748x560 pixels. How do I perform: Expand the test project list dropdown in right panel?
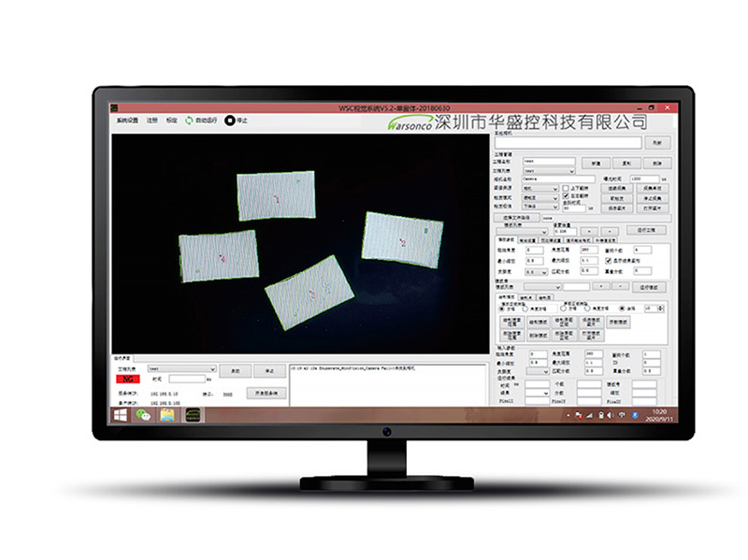coord(549,170)
